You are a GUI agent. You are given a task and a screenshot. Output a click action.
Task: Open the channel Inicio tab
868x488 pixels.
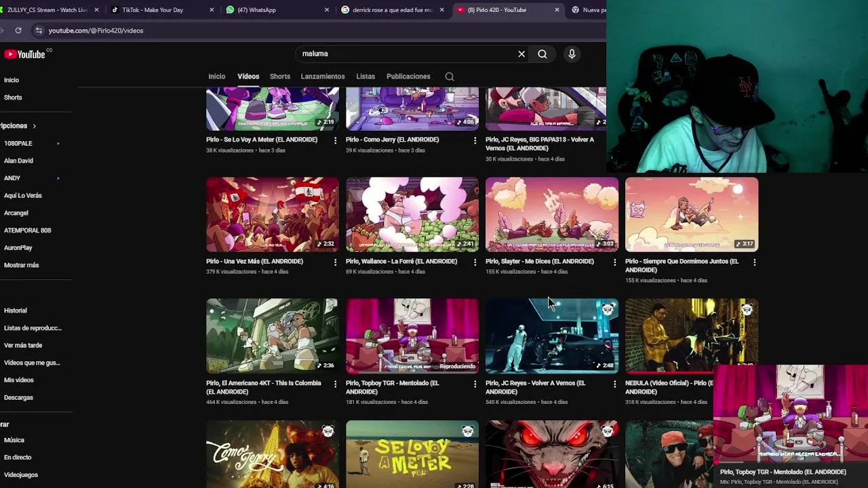(216, 77)
